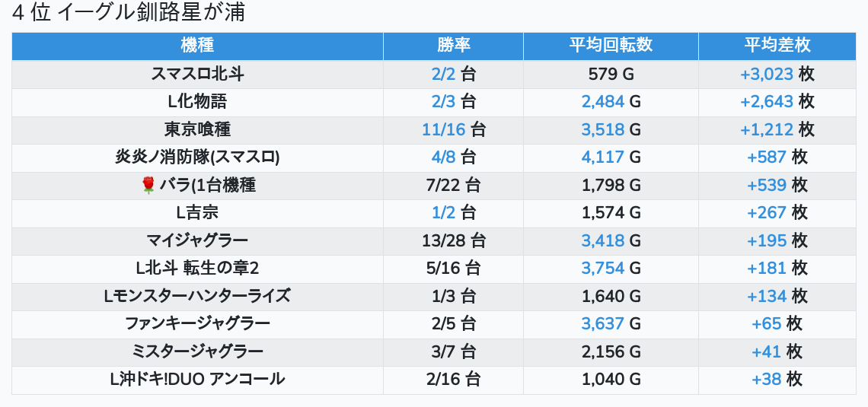
Task: Open the 1/2 win rate link for L吉宗
Action: pos(442,212)
